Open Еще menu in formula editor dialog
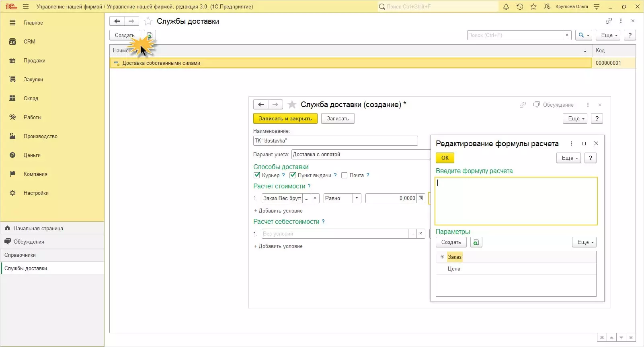 (568, 158)
